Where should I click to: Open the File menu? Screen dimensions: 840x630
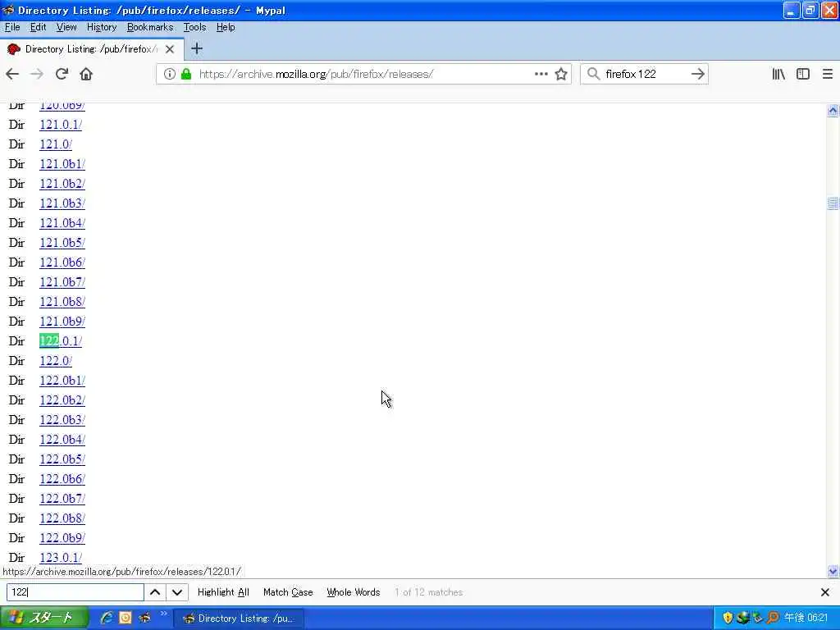(12, 27)
